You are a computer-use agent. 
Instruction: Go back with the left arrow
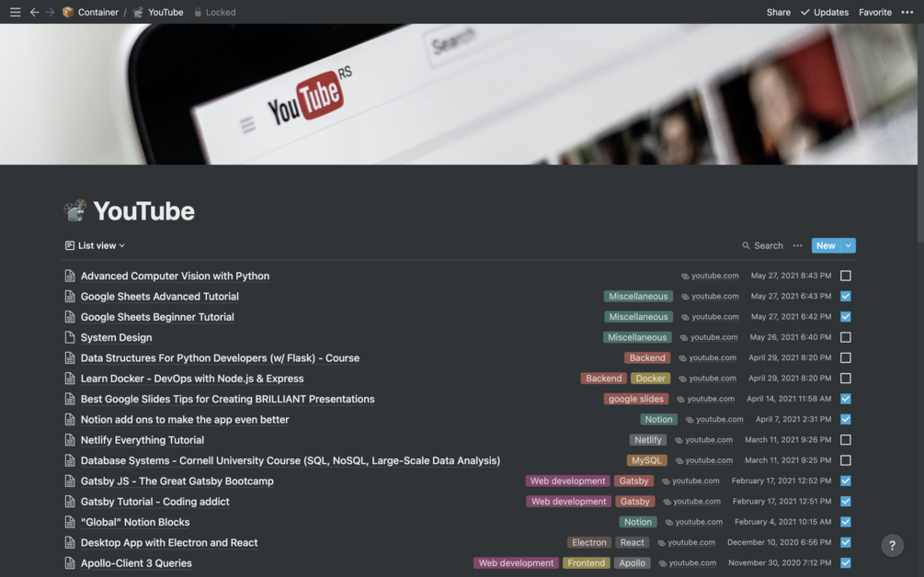(x=34, y=12)
